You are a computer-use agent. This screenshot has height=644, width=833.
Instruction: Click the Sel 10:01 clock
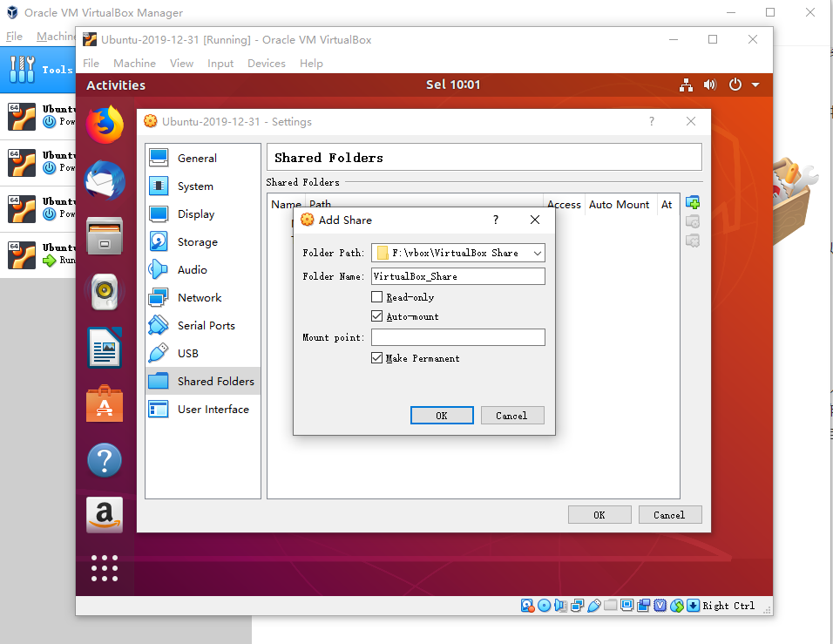point(452,85)
